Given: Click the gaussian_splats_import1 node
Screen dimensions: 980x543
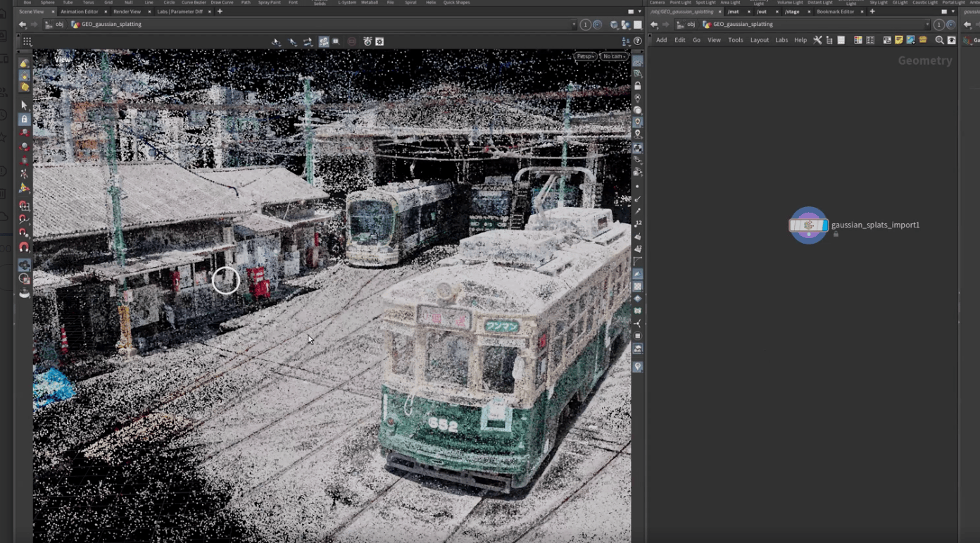Looking at the screenshot, I should tap(808, 225).
